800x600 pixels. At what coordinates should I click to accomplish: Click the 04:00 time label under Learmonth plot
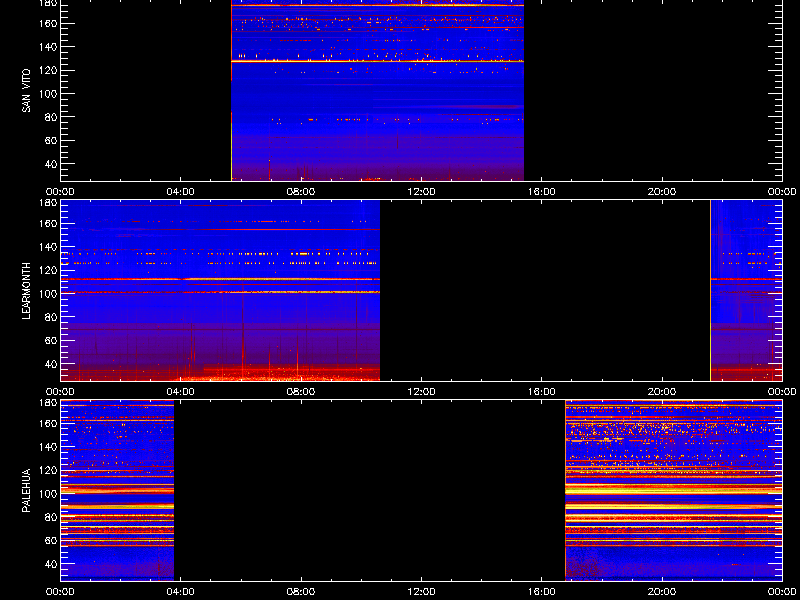[181, 392]
